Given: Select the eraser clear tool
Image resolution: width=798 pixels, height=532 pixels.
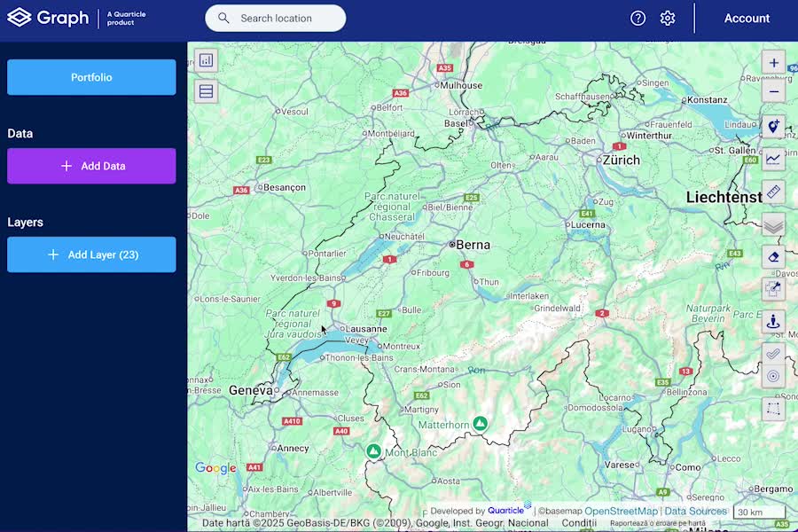Looking at the screenshot, I should [773, 257].
